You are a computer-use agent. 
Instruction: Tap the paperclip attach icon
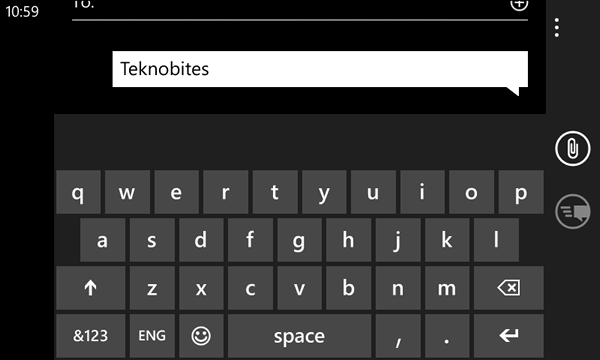point(572,148)
